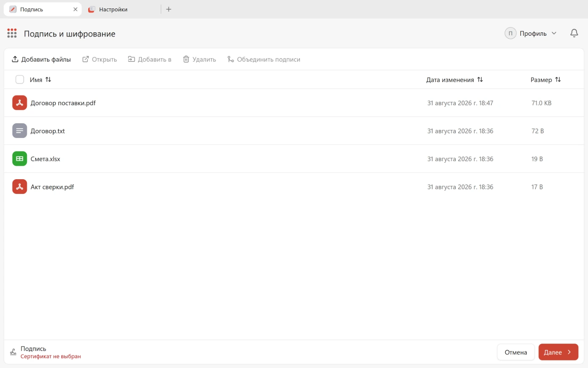Click the Удалить trash toolbar item
The width and height of the screenshot is (588, 368).
[199, 59]
